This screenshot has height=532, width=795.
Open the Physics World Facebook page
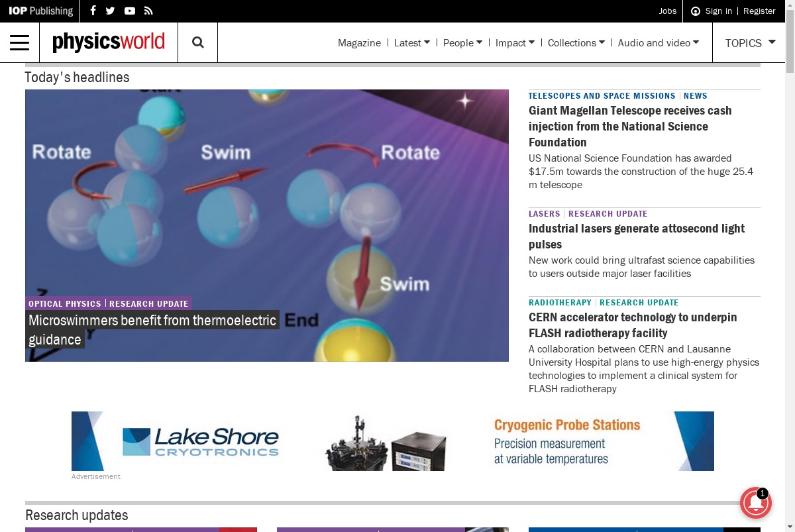(x=93, y=11)
